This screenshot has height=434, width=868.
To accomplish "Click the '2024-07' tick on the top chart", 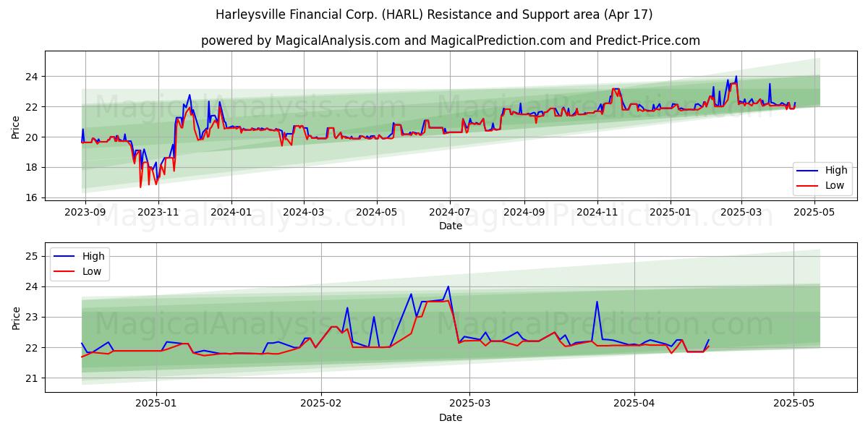I will pyautogui.click(x=449, y=213).
